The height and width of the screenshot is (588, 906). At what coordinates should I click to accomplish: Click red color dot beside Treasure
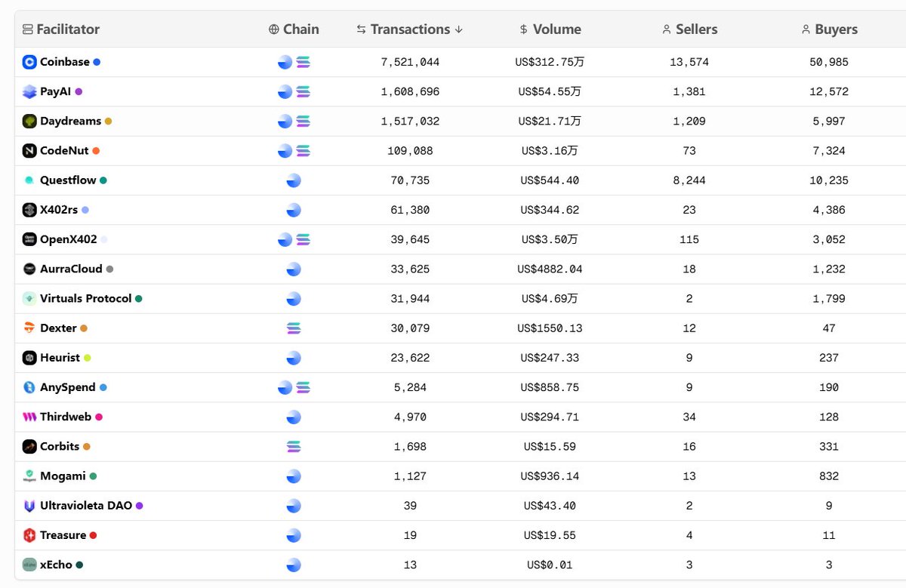coord(93,535)
